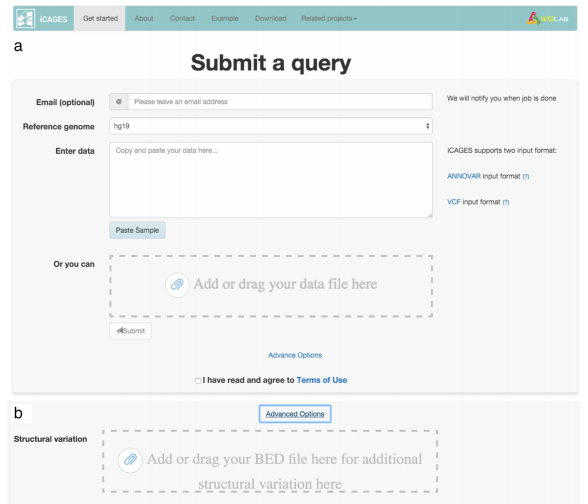Click the Structural variation label

(50, 439)
